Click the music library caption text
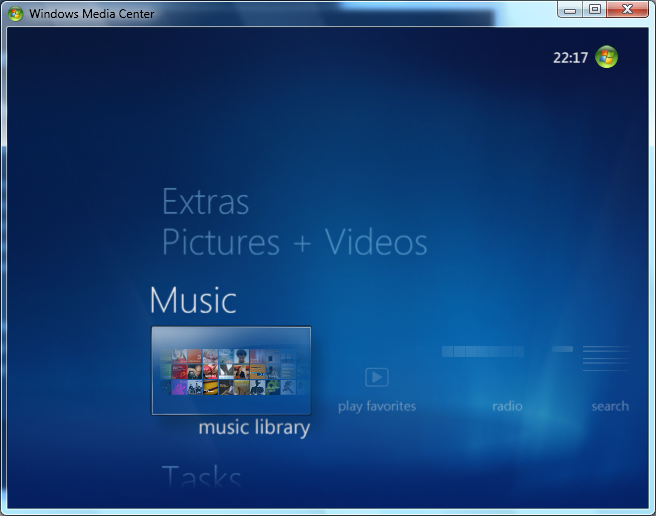This screenshot has width=656, height=516. point(254,428)
